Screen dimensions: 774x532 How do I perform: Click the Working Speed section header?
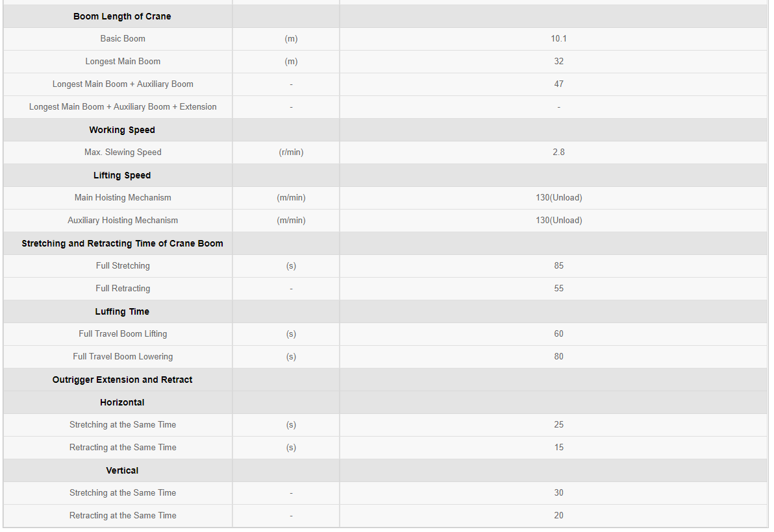[x=123, y=130]
